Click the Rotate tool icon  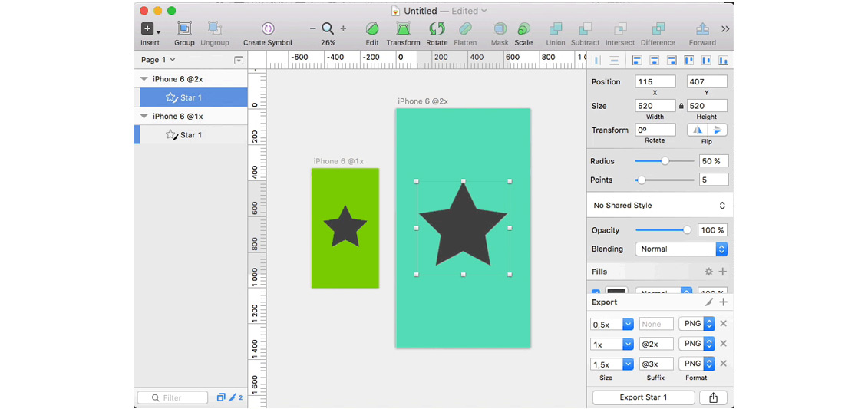pyautogui.click(x=437, y=29)
